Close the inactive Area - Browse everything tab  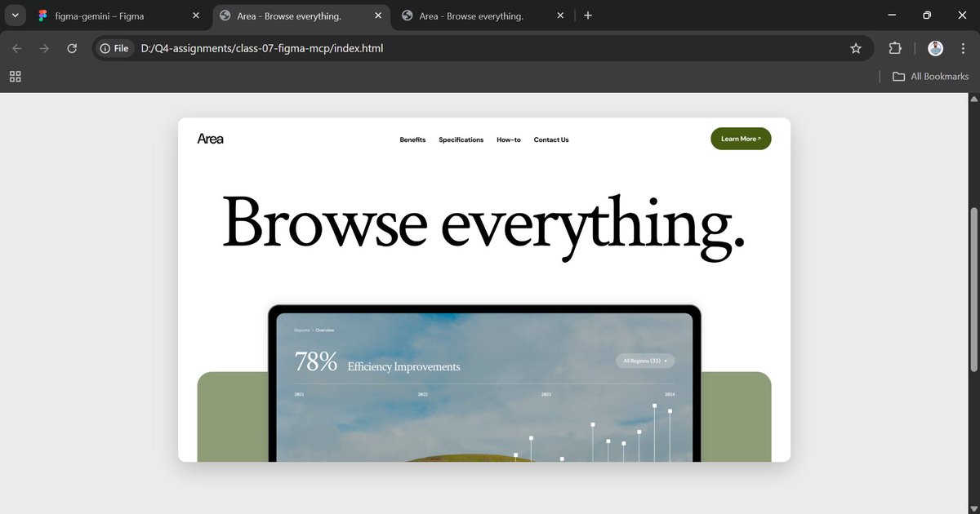pyautogui.click(x=559, y=16)
